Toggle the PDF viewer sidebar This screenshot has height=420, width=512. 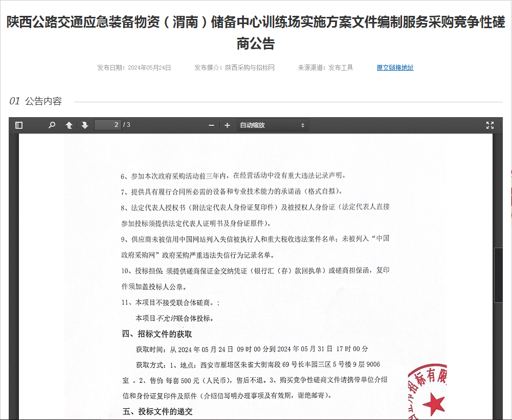pos(19,125)
